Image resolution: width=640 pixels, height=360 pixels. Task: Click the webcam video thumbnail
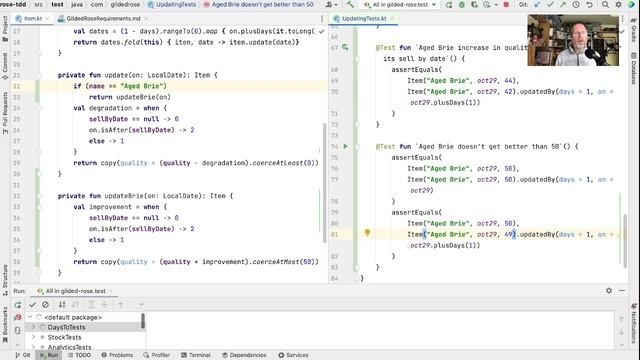[x=573, y=40]
